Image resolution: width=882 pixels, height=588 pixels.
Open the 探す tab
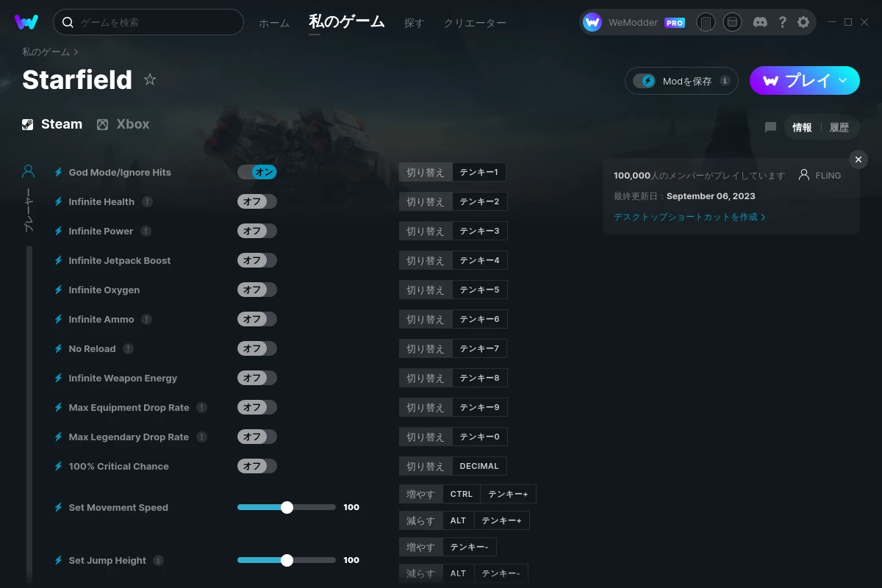coord(414,23)
